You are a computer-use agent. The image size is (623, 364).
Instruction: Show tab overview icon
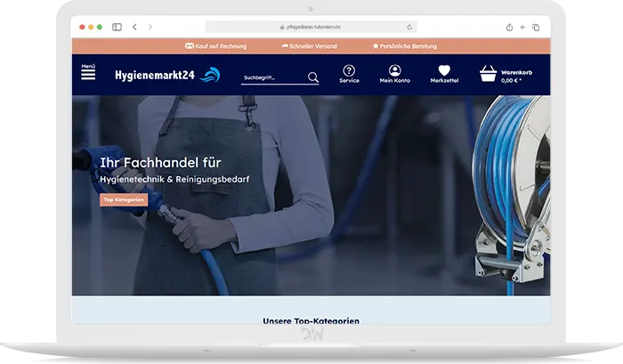[536, 27]
